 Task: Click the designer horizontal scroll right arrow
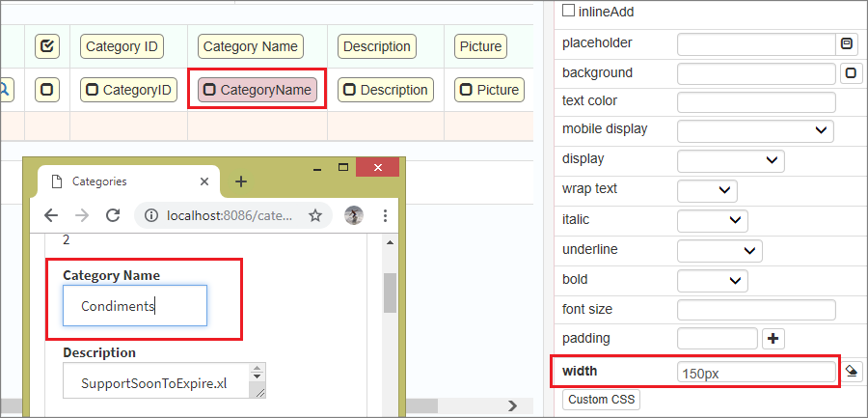pyautogui.click(x=513, y=405)
